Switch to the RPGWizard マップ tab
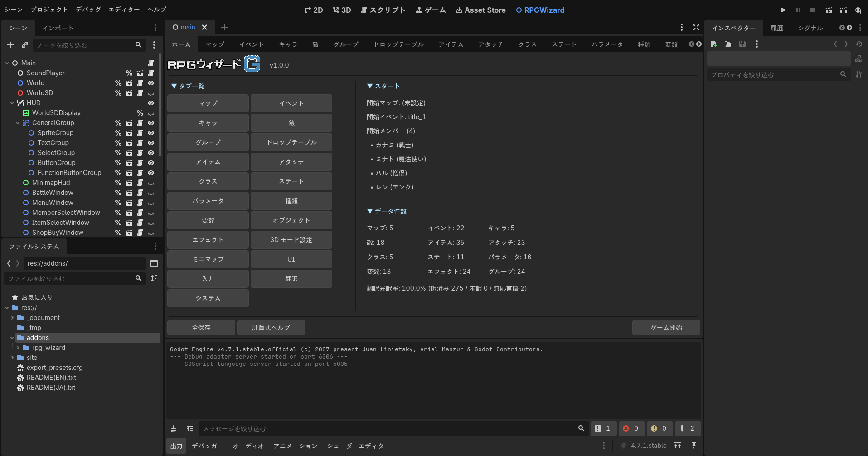868x456 pixels. [215, 44]
